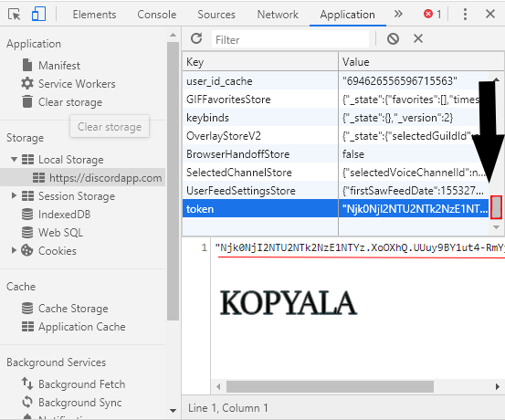Activate the inspect element picker icon
This screenshot has width=505, height=420.
tap(14, 15)
